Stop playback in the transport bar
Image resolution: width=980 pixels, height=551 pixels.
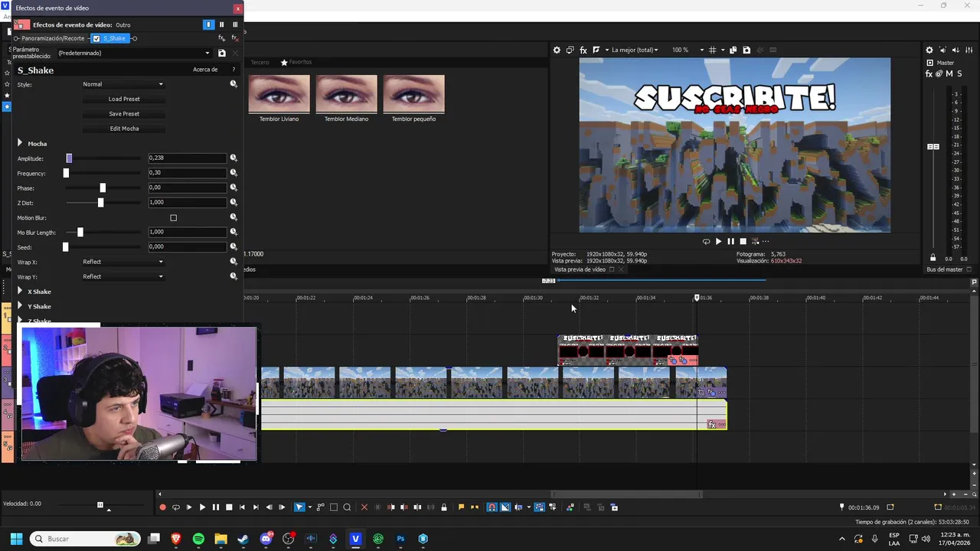click(229, 507)
